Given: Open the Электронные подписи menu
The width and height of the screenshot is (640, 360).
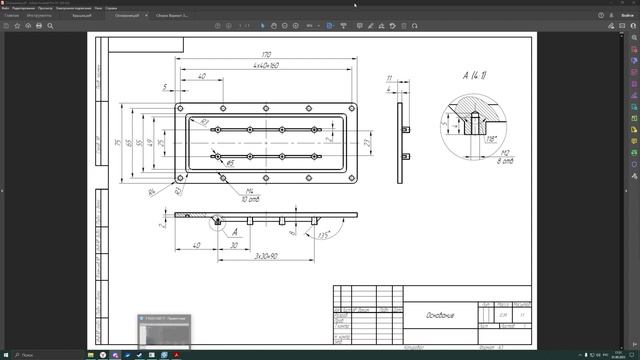Looking at the screenshot, I should pos(73,8).
